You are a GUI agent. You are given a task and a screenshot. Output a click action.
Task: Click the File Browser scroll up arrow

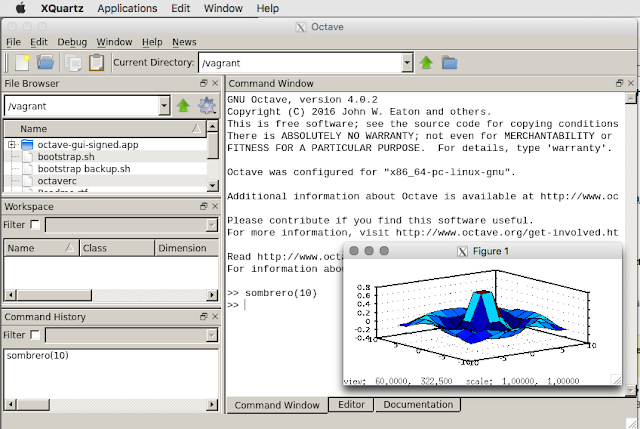coord(213,126)
